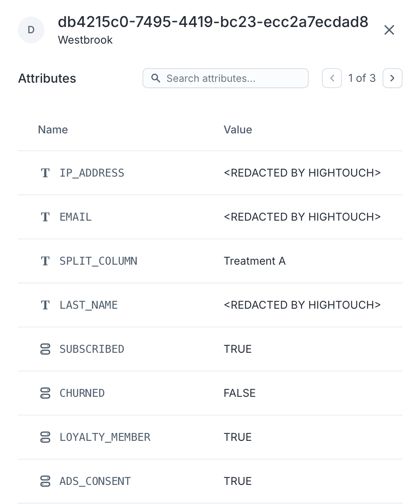The image size is (420, 504).
Task: Click the TRUE value for SUBSCRIBED
Action: point(238,349)
